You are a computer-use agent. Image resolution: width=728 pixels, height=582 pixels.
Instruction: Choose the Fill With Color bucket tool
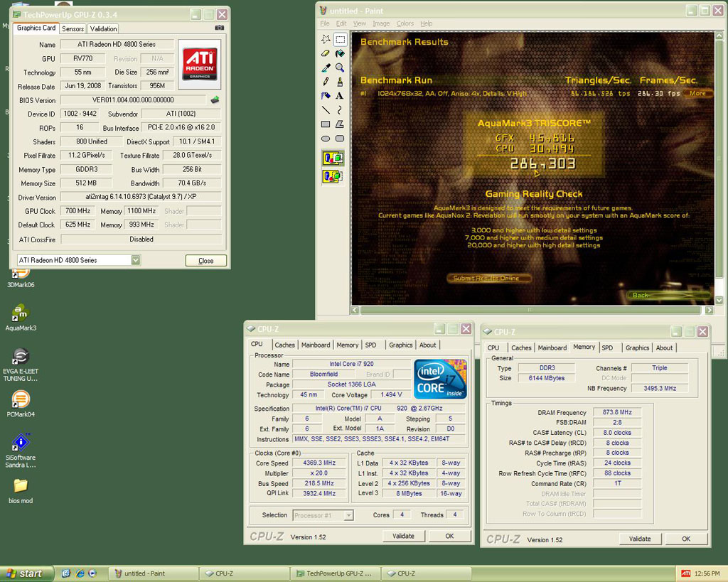[x=340, y=53]
